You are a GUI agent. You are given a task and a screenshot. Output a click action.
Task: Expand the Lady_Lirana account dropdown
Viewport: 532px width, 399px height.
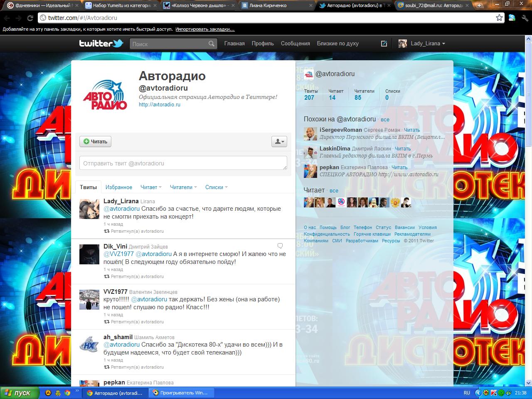443,44
